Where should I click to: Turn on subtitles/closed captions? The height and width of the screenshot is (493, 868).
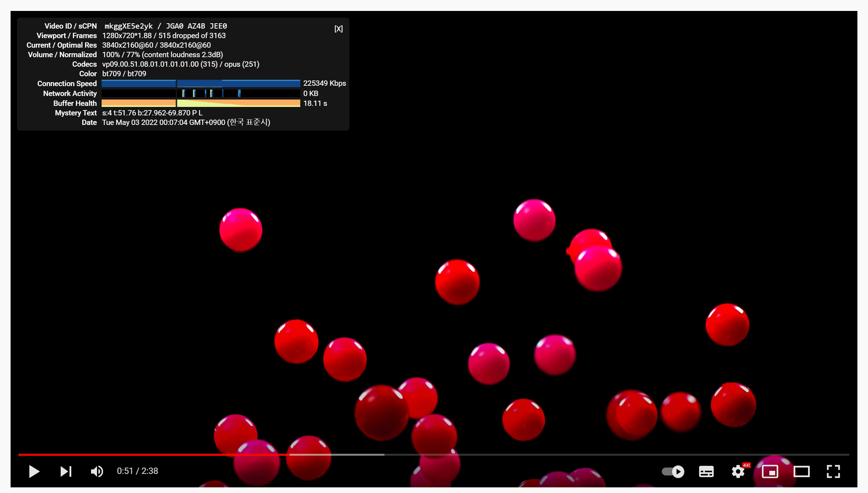(706, 471)
